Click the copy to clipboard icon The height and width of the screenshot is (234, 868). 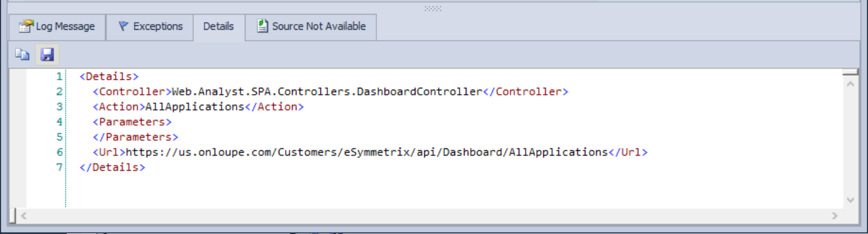tap(23, 55)
